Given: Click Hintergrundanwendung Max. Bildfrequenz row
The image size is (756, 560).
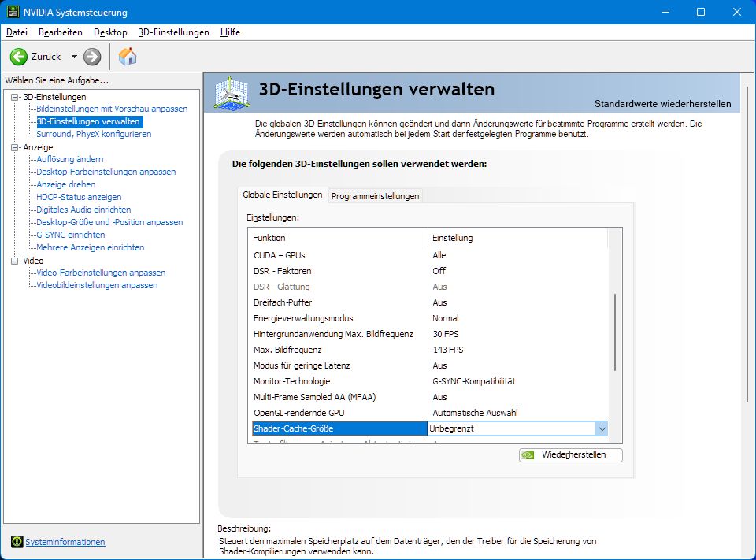Looking at the screenshot, I should [429, 334].
